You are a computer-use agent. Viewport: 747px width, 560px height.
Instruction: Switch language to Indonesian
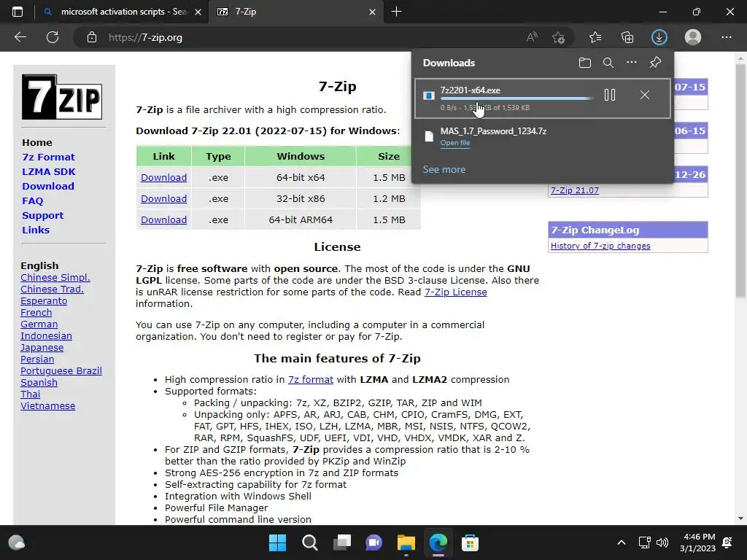tap(46, 335)
